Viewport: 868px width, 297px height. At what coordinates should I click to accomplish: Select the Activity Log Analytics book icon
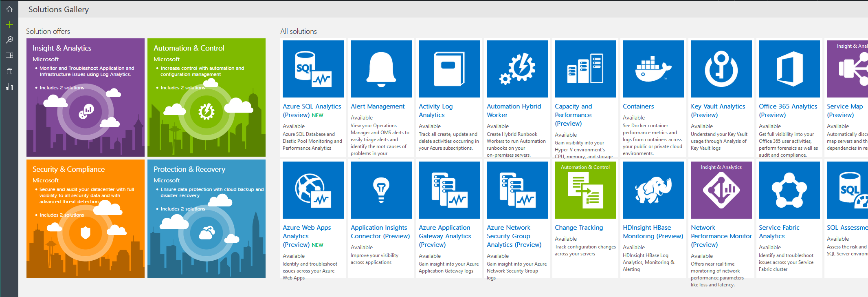[x=449, y=69]
